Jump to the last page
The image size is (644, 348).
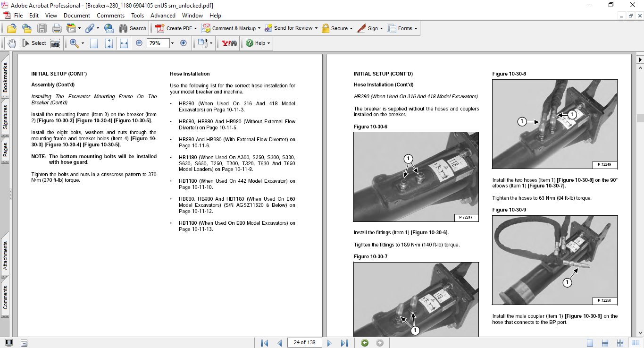point(345,343)
